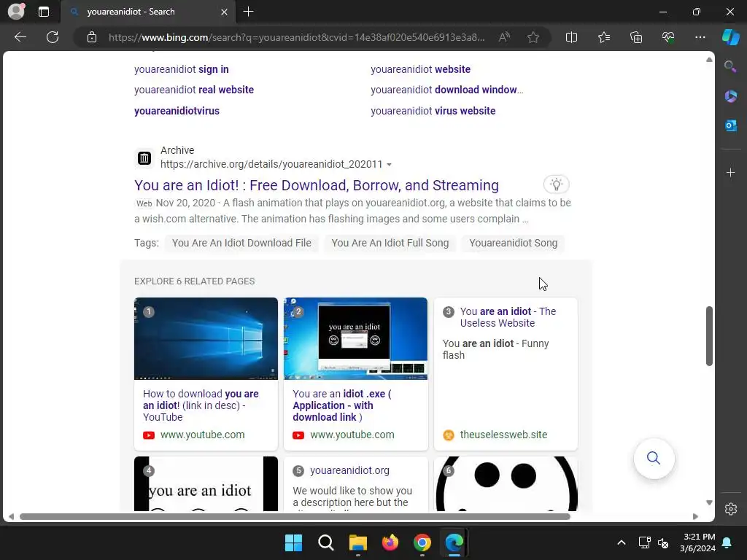Go back with the back arrow
Screen dimensions: 747x560
point(20,37)
